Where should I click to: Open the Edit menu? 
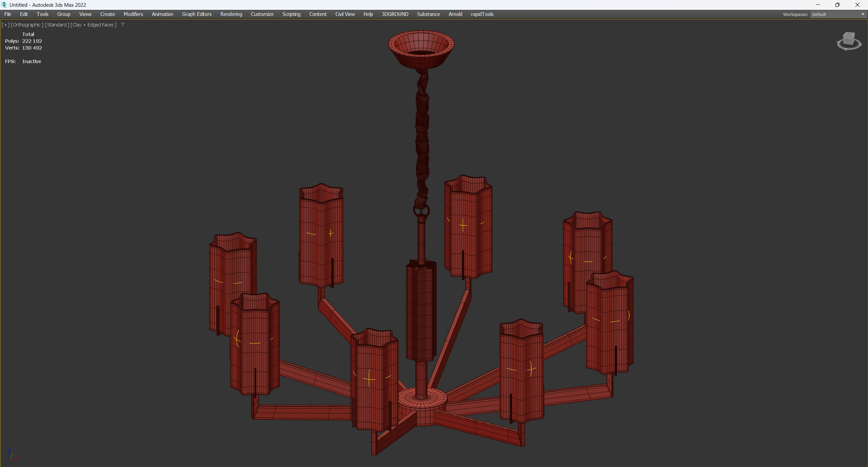[24, 14]
